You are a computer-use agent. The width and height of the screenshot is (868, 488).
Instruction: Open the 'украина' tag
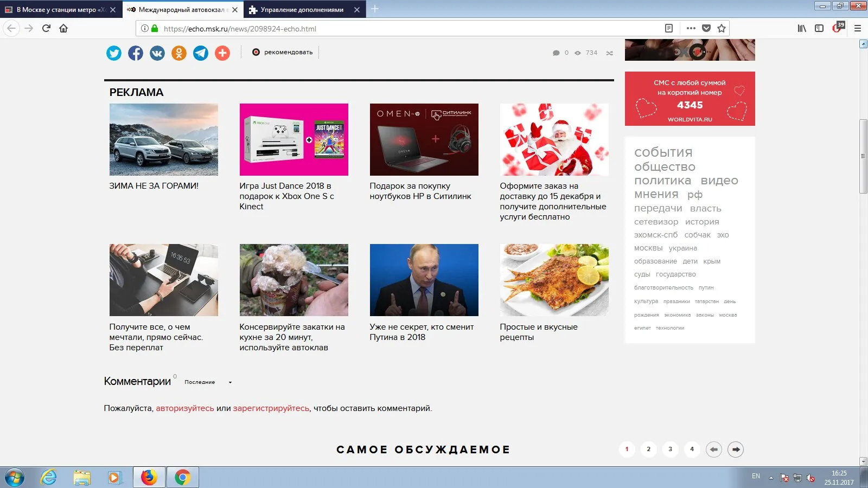coord(683,248)
